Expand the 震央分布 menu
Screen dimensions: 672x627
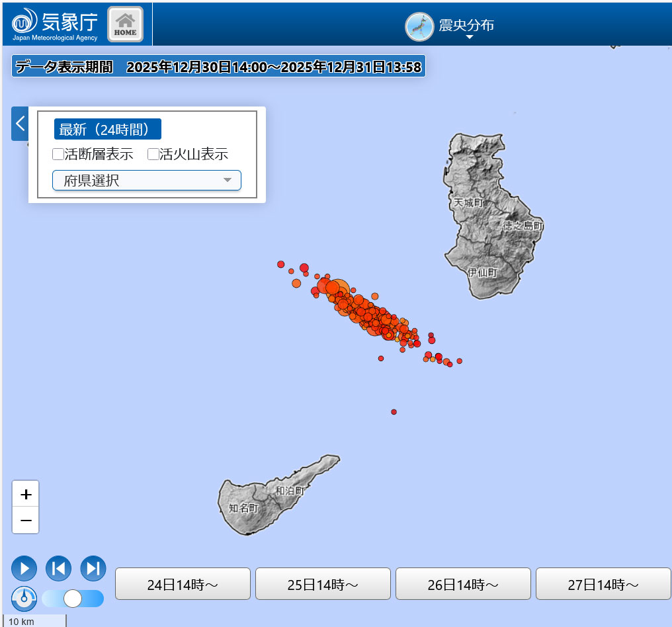(468, 27)
